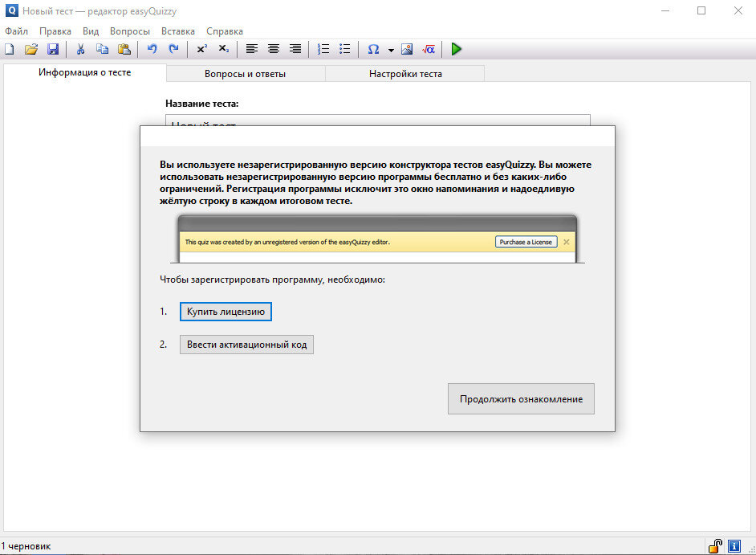Minimize the easyQuizzy editor window

pyautogui.click(x=665, y=10)
